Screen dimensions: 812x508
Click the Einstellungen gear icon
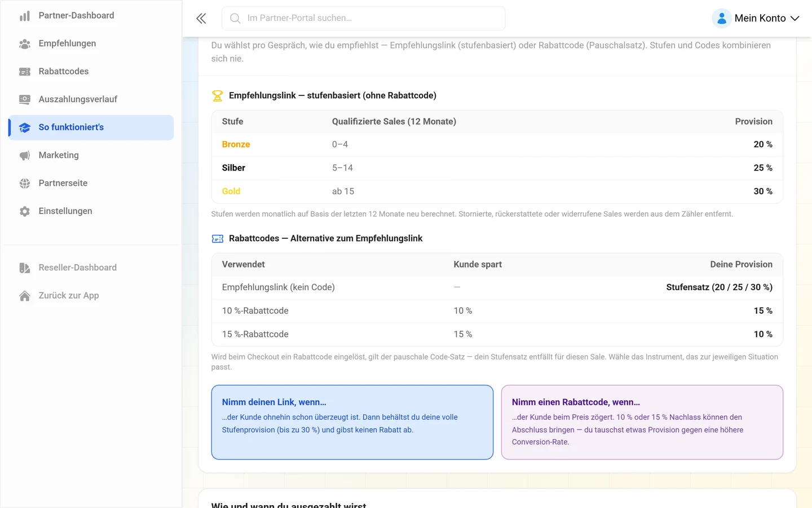25,211
